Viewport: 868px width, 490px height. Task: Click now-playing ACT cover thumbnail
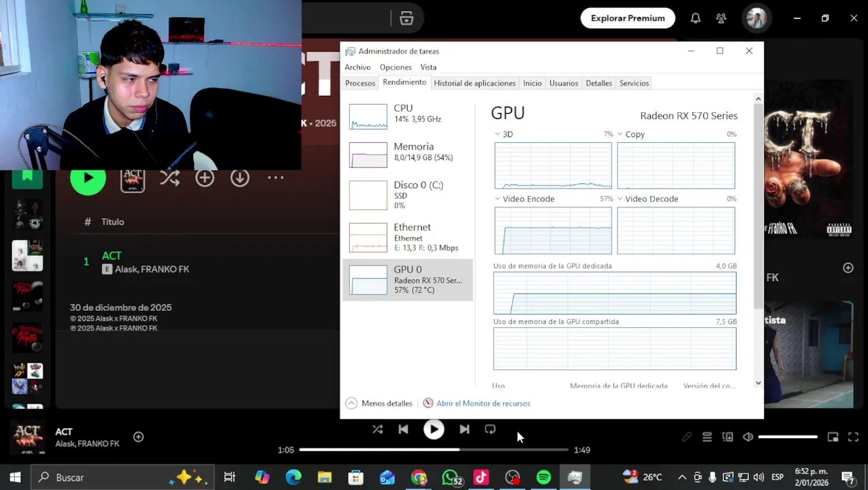pos(28,438)
